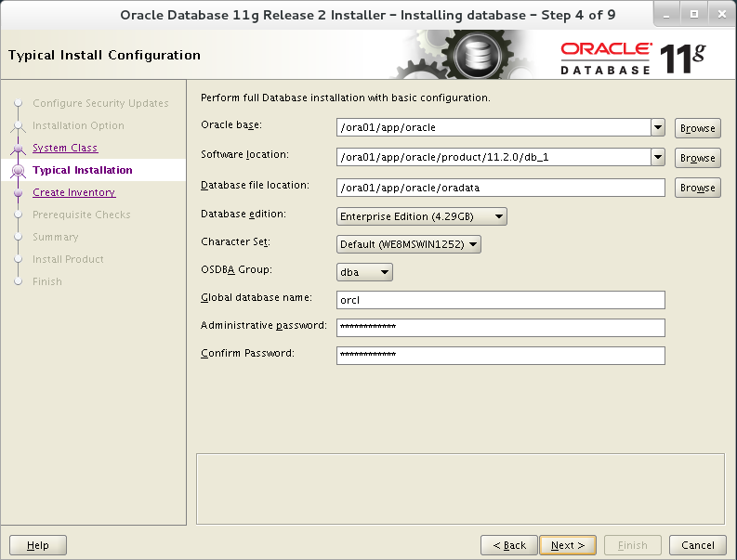Open the Create Inventory step link
This screenshot has width=737, height=560.
point(73,192)
